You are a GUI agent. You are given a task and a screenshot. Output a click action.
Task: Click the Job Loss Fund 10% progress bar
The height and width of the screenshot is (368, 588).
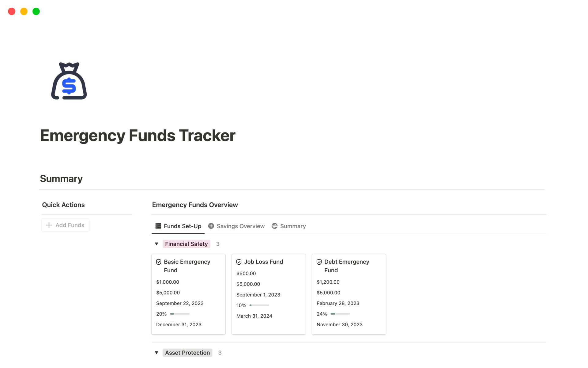(x=259, y=305)
